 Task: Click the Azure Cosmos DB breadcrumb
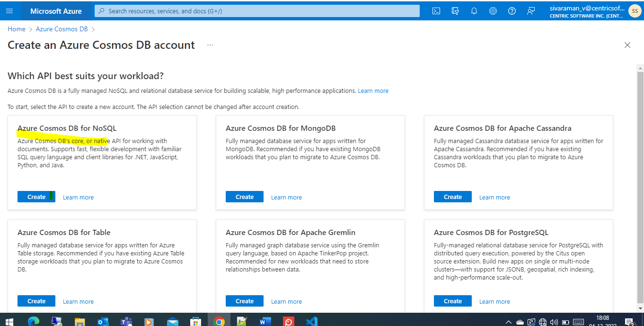coord(62,29)
